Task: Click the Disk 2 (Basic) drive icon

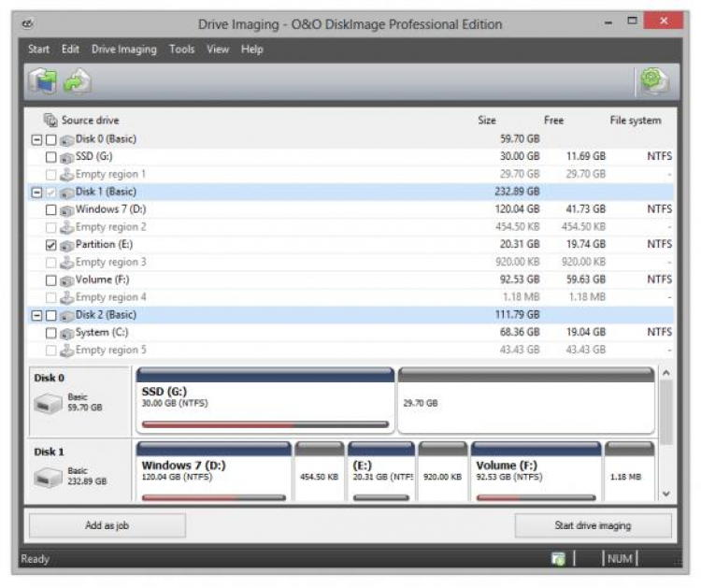Action: 67,316
